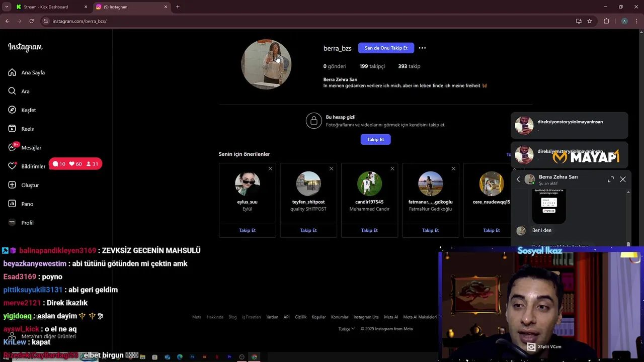Open candir197545 suggested profile avatar
Image resolution: width=644 pixels, height=362 pixels.
point(369,184)
